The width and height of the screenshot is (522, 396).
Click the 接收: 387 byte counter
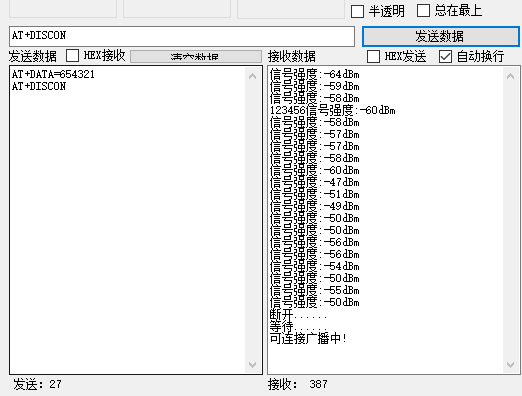pyautogui.click(x=298, y=384)
